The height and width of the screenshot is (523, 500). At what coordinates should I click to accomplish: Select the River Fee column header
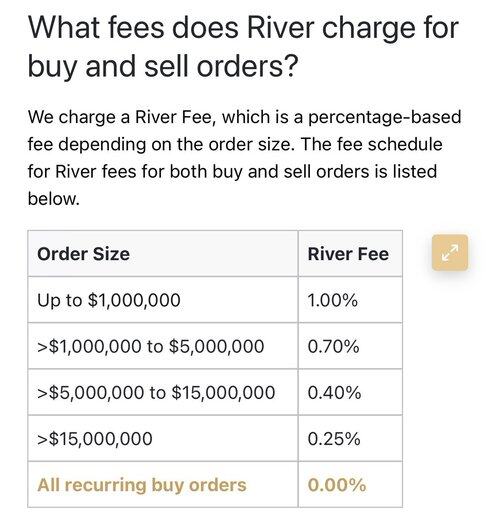point(350,253)
